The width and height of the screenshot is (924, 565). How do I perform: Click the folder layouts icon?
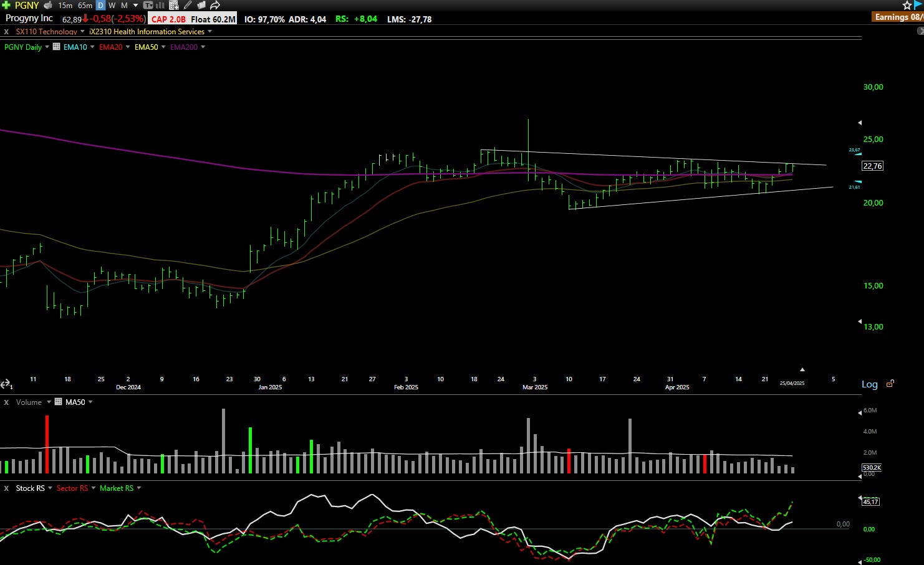(201, 5)
